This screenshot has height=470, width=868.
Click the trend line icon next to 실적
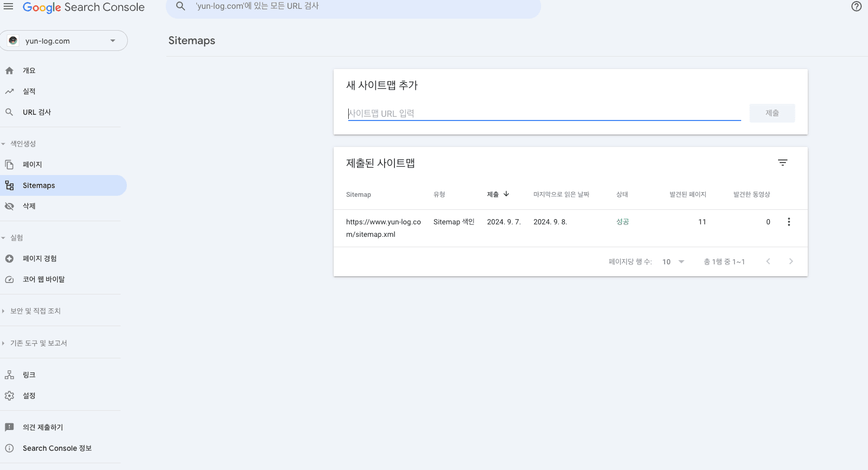pyautogui.click(x=9, y=91)
